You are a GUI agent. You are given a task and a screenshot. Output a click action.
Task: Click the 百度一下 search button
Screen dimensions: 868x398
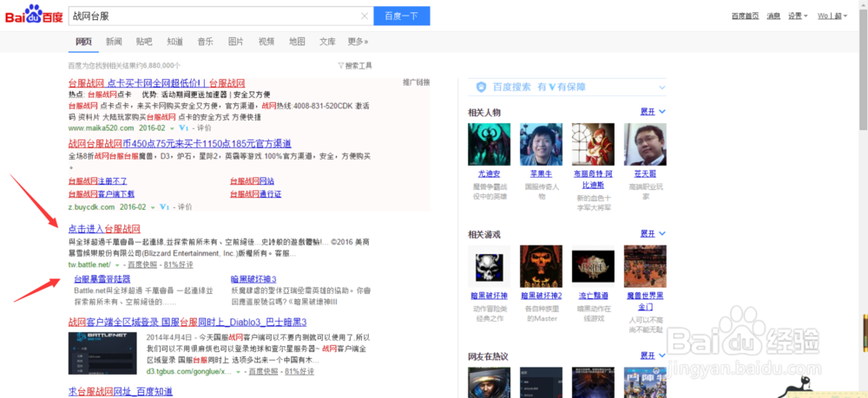tap(402, 16)
